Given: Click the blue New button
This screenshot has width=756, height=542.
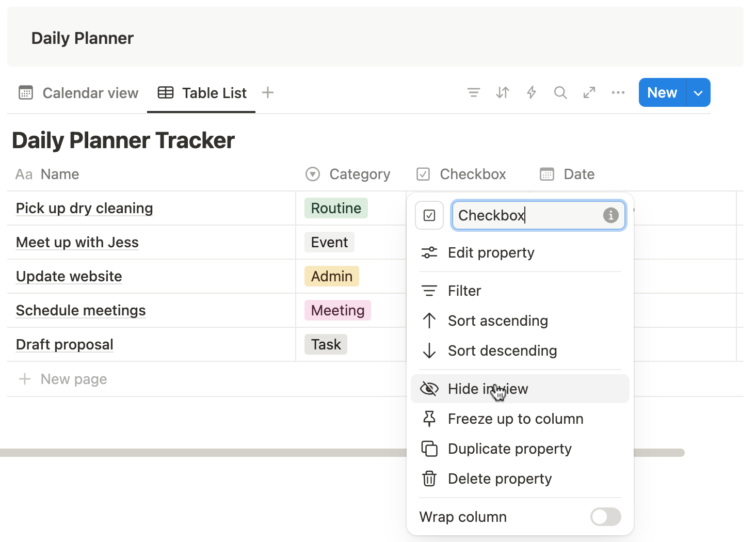Looking at the screenshot, I should [x=662, y=93].
